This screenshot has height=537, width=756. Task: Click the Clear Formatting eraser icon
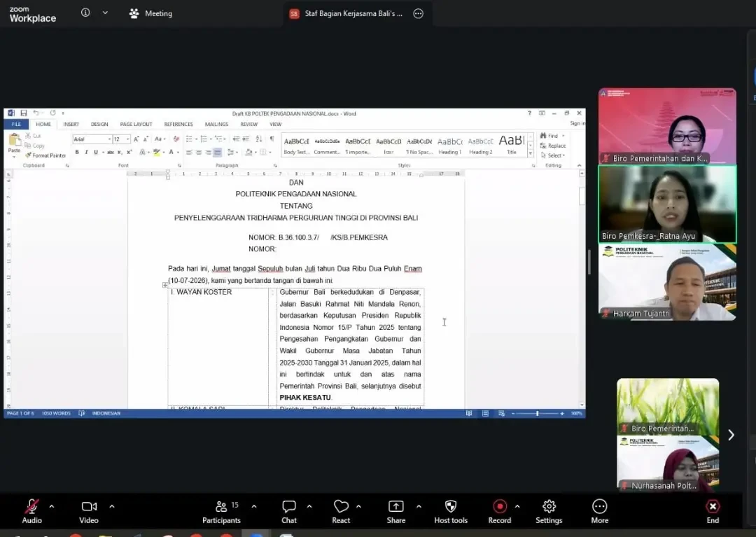(x=176, y=139)
